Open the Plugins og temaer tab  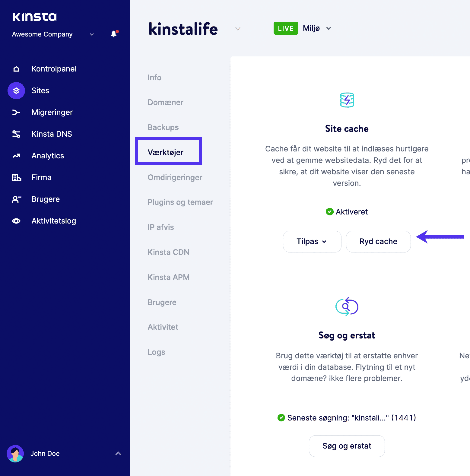click(x=180, y=202)
